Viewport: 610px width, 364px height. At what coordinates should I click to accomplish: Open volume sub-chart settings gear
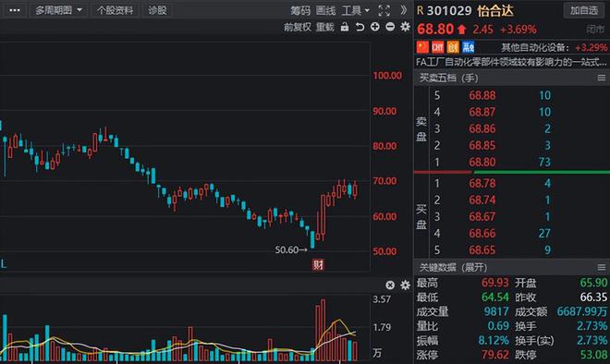406,285
